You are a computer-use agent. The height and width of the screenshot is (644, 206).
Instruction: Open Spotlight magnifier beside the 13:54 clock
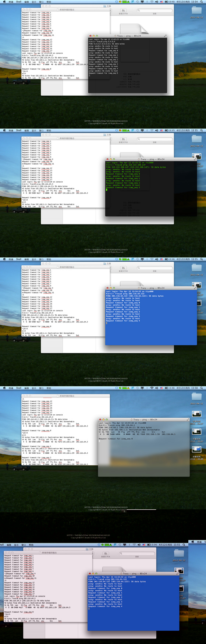click(x=202, y=1)
